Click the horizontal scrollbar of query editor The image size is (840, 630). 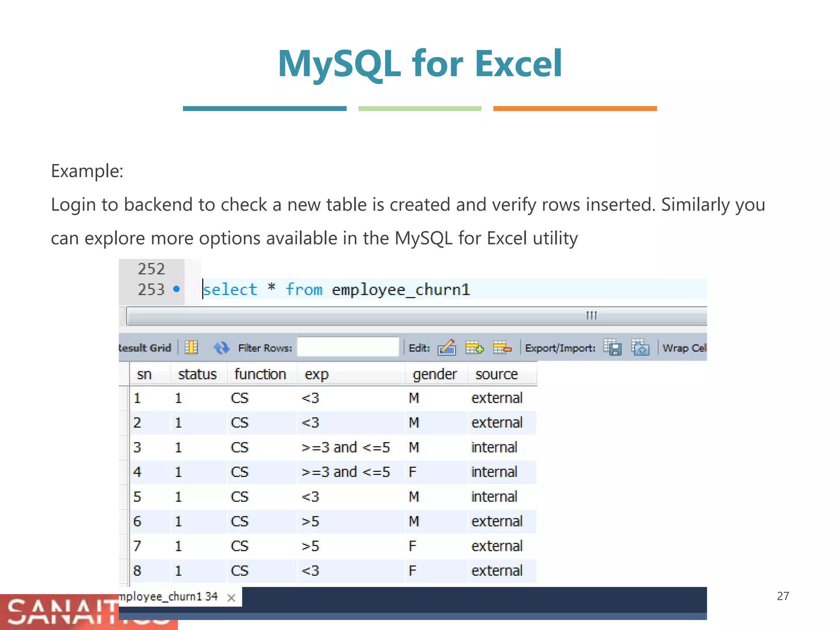(x=416, y=316)
